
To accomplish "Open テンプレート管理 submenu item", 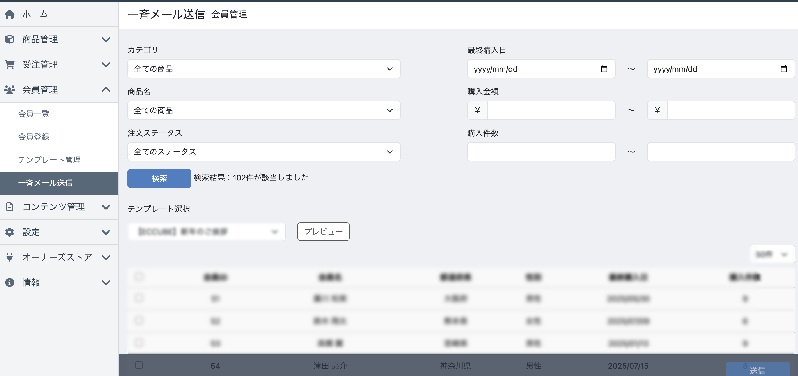I will (x=49, y=160).
